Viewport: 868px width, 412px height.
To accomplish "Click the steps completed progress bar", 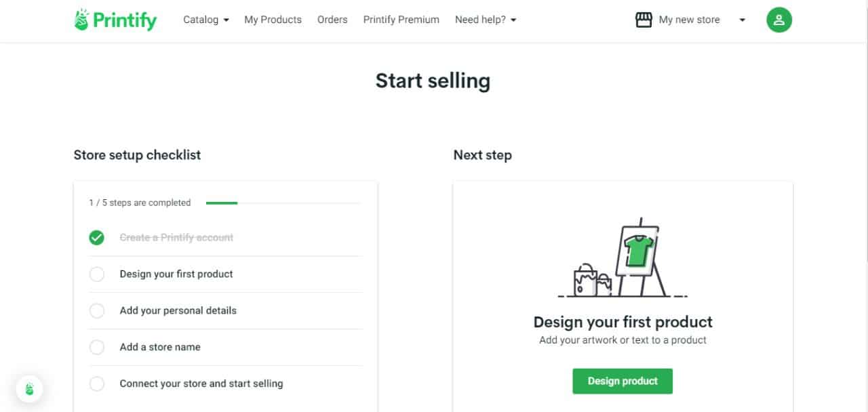I will coord(283,203).
